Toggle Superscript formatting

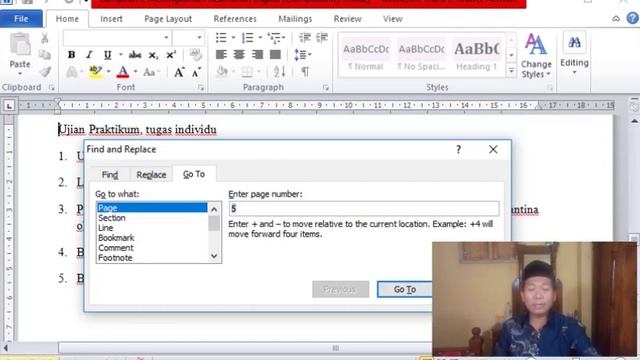click(x=171, y=55)
